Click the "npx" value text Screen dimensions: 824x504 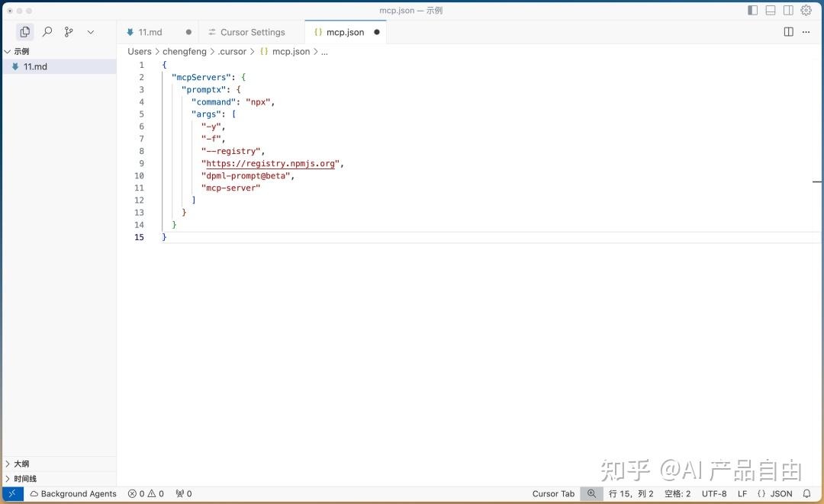[258, 102]
